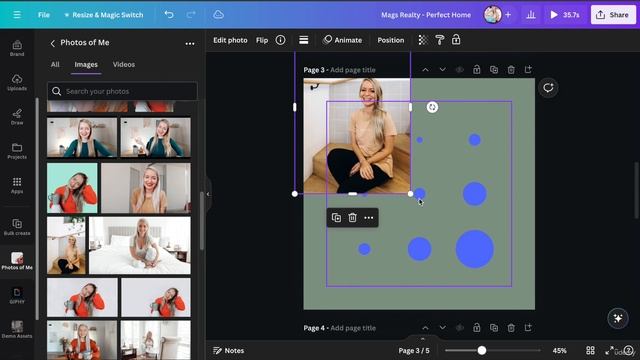640x360 pixels.
Task: Switch to the Images tab
Action: (86, 64)
